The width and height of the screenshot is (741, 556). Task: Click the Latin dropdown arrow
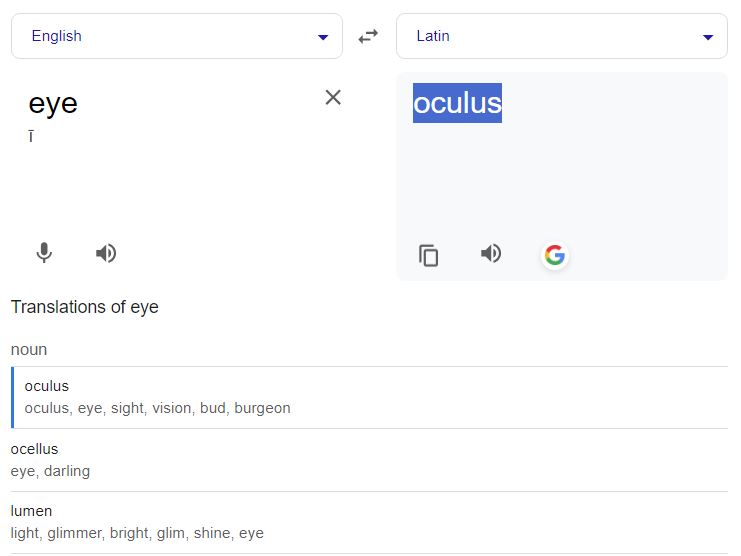click(708, 37)
